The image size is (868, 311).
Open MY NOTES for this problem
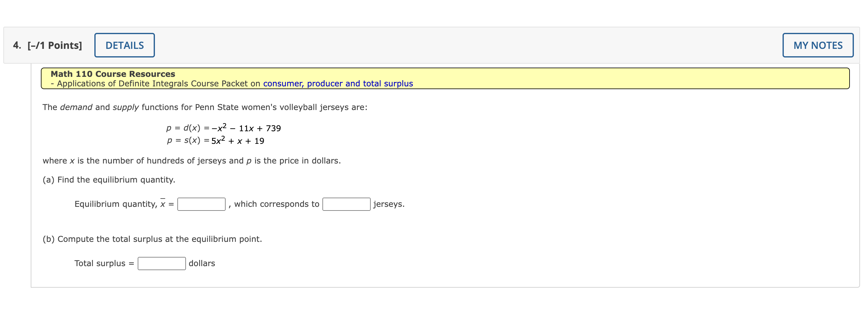click(x=818, y=45)
